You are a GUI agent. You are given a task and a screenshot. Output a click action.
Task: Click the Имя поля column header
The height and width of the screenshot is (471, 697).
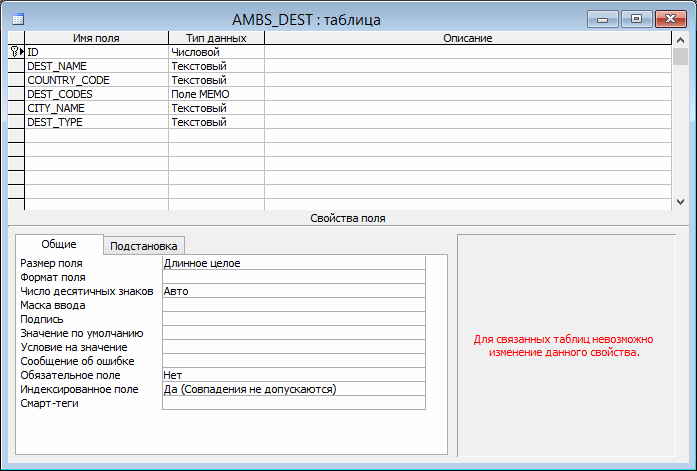click(96, 38)
